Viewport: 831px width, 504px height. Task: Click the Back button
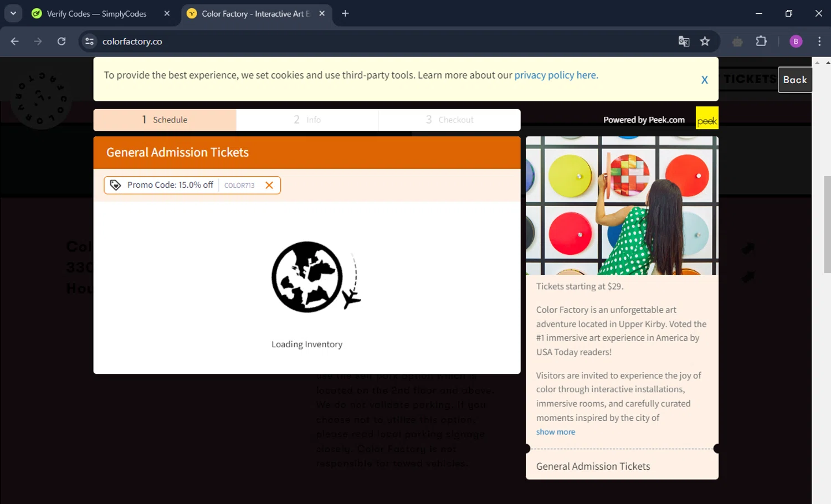point(795,80)
